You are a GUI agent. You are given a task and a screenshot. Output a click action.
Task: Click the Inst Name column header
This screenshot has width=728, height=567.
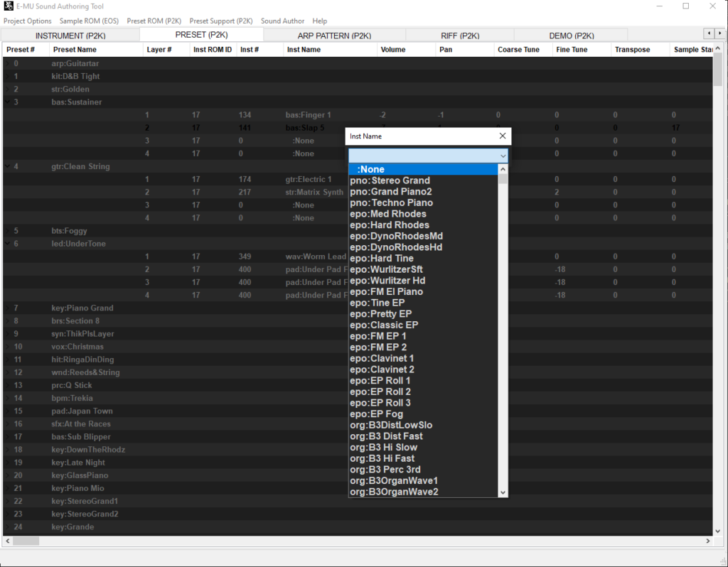click(330, 50)
